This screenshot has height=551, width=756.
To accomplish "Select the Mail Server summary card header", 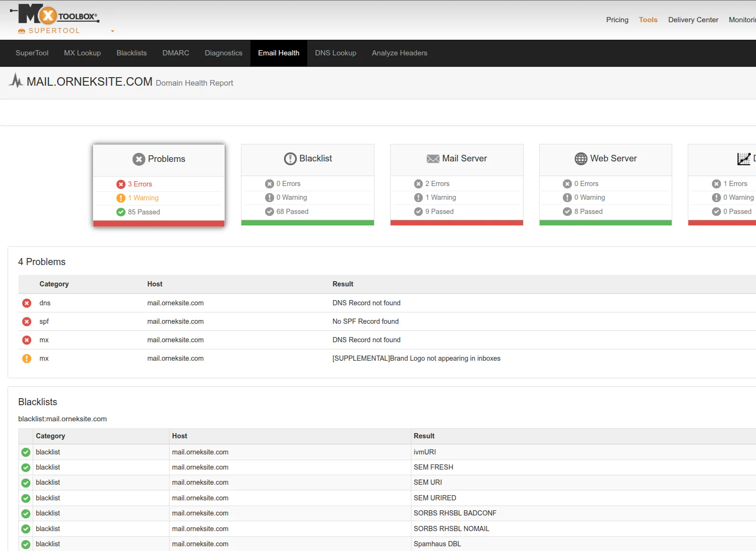I will tap(457, 159).
